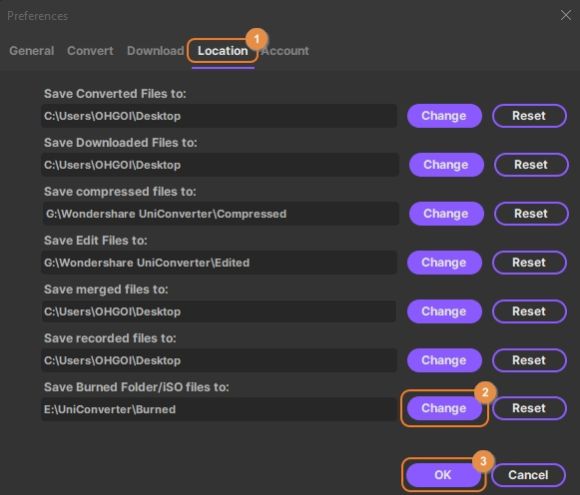Image resolution: width=580 pixels, height=495 pixels.
Task: Cancel the preferences changes
Action: pos(528,475)
